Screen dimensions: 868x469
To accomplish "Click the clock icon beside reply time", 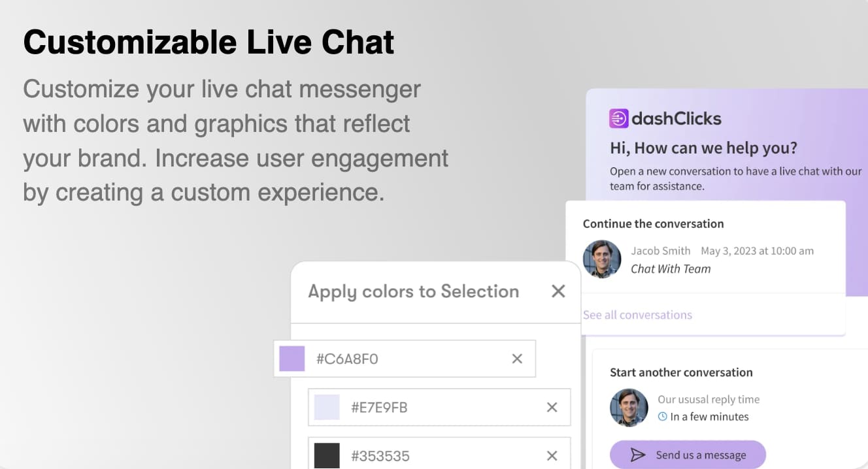I will click(x=663, y=417).
